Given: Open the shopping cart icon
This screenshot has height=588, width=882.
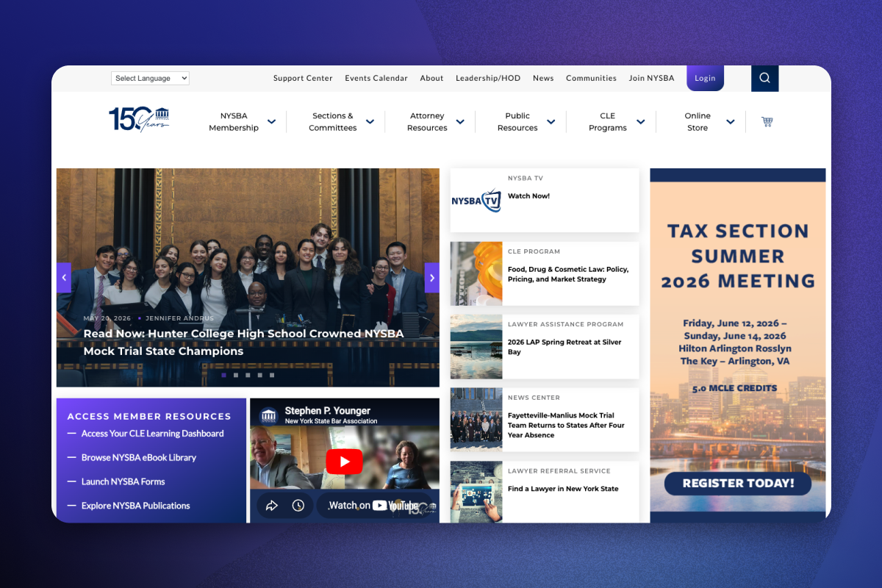Looking at the screenshot, I should pos(767,122).
